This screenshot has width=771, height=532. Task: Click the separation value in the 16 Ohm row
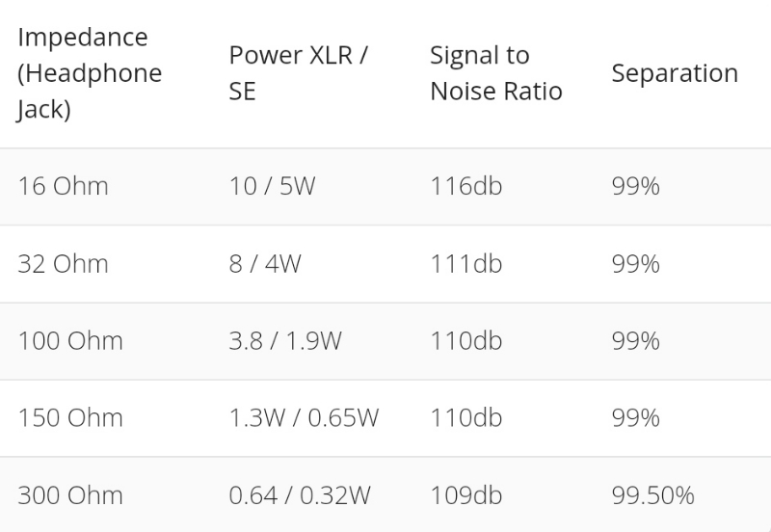635,187
